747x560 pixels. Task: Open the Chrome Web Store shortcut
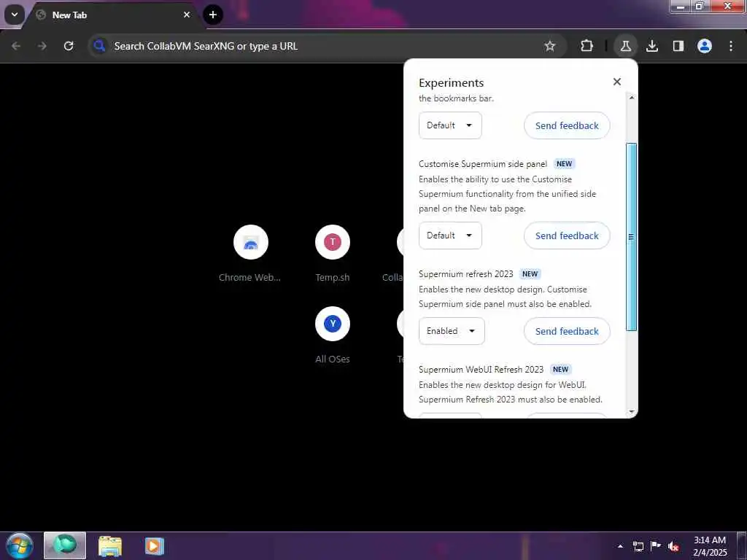251,254
